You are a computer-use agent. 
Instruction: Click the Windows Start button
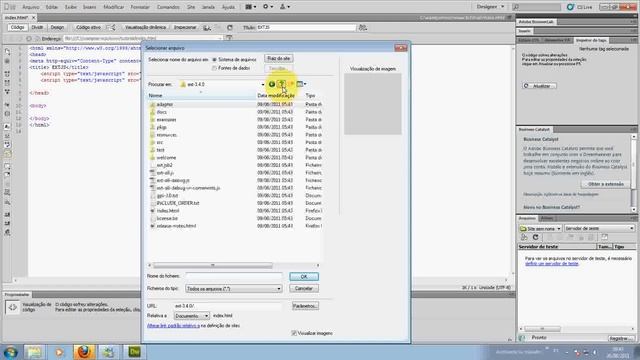(x=10, y=351)
